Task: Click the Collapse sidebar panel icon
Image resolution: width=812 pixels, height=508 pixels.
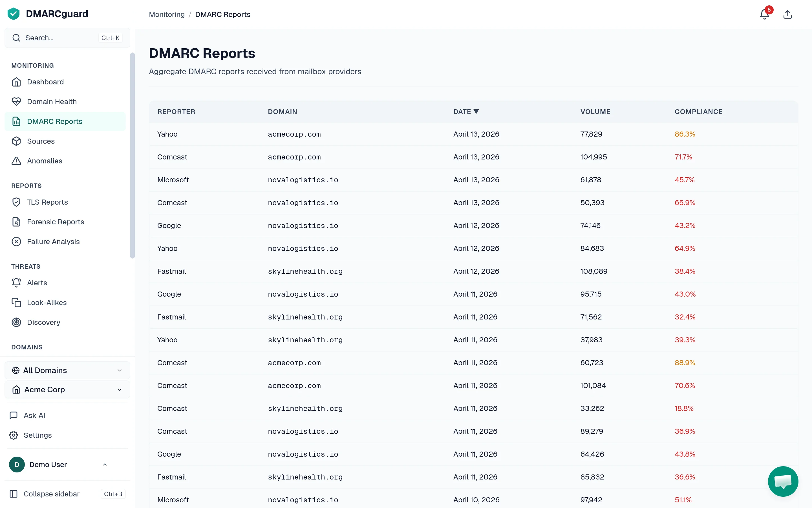Action: click(x=14, y=494)
